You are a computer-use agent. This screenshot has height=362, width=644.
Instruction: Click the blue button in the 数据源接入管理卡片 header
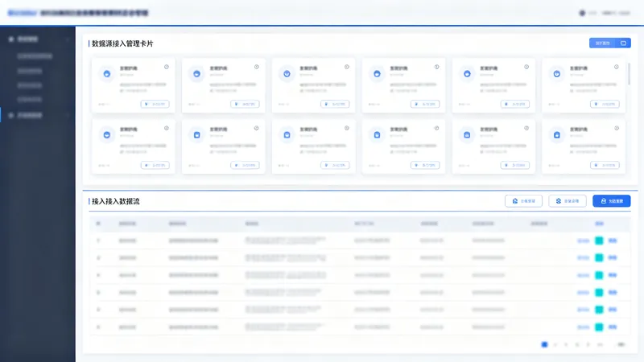point(610,43)
